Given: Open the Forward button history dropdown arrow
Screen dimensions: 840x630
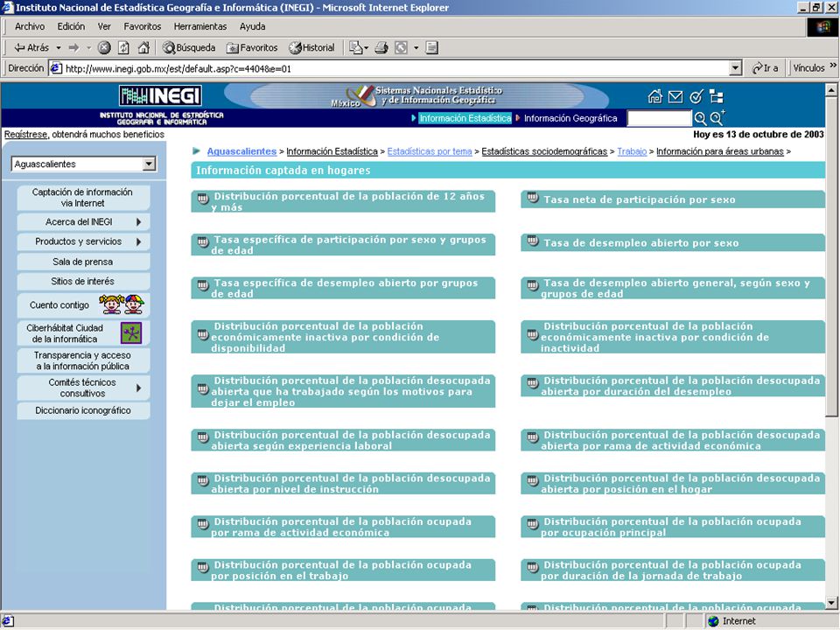Looking at the screenshot, I should 88,47.
